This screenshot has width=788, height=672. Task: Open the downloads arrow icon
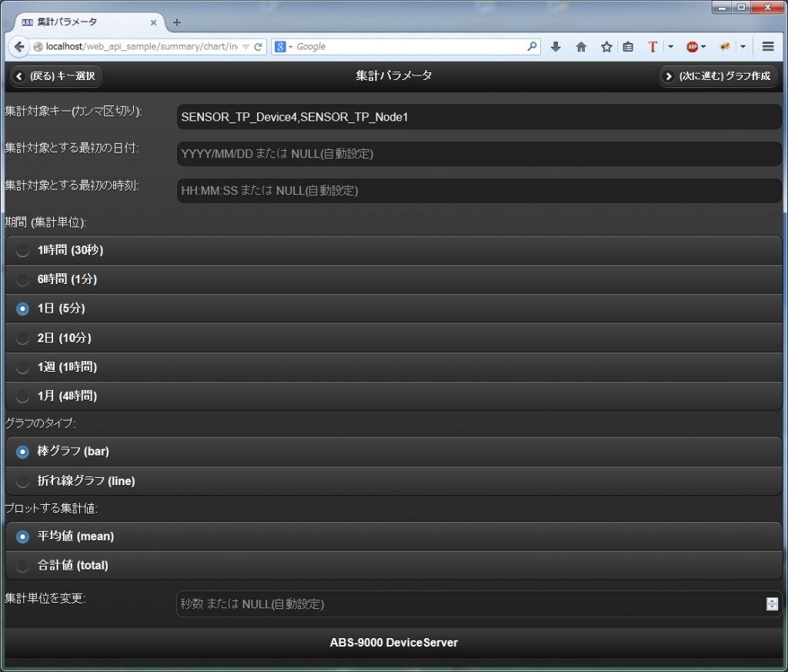(x=556, y=47)
